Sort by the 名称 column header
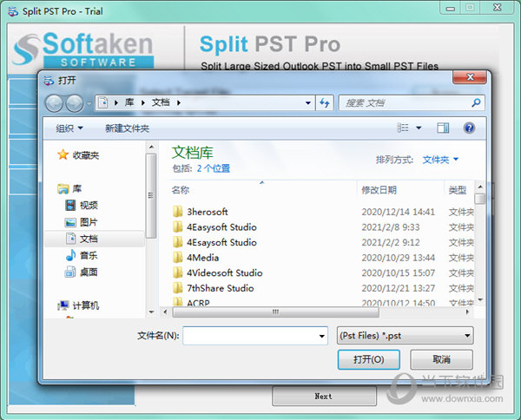Viewport: 521px width, 420px height. click(262, 190)
